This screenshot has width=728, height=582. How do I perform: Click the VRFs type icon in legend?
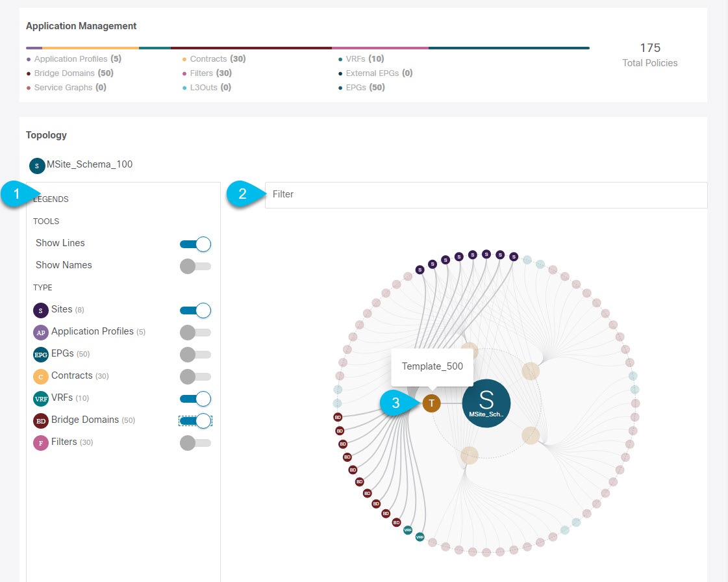(x=41, y=399)
